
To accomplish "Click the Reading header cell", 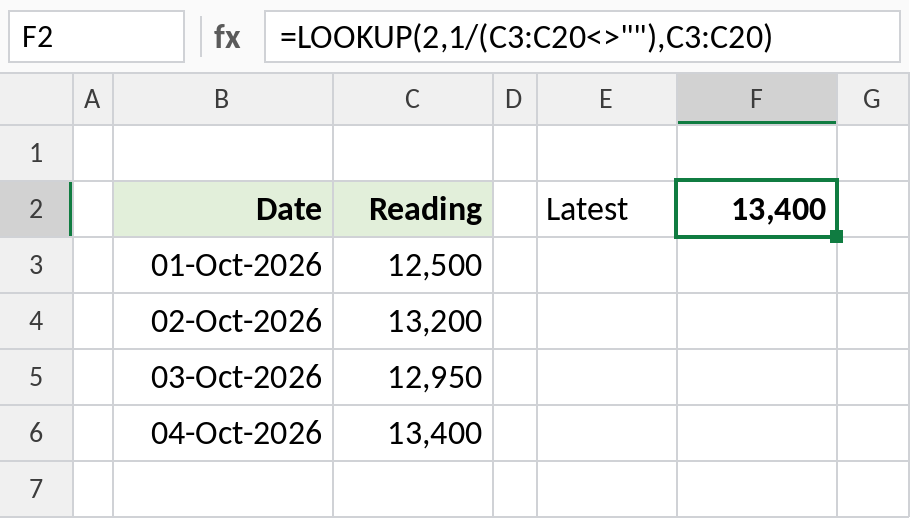I will tap(413, 209).
